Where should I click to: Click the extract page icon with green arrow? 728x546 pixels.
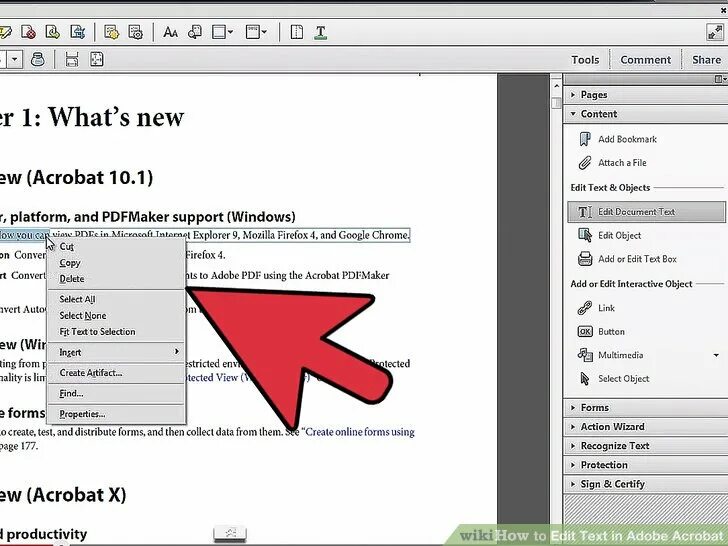[53, 32]
